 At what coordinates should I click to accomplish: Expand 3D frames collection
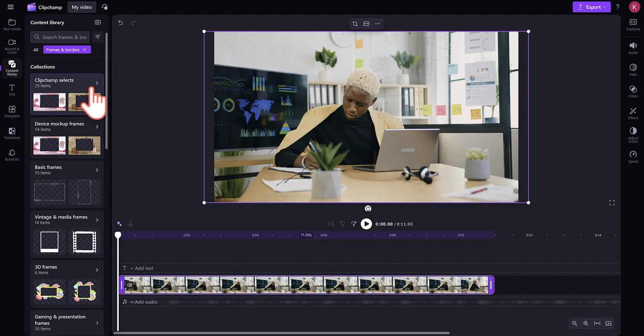click(97, 270)
